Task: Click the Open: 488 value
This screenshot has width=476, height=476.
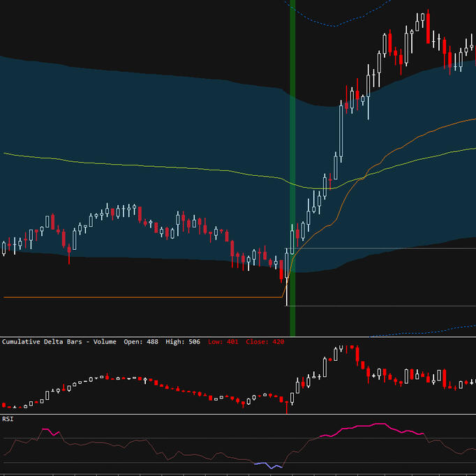Action: point(141,341)
